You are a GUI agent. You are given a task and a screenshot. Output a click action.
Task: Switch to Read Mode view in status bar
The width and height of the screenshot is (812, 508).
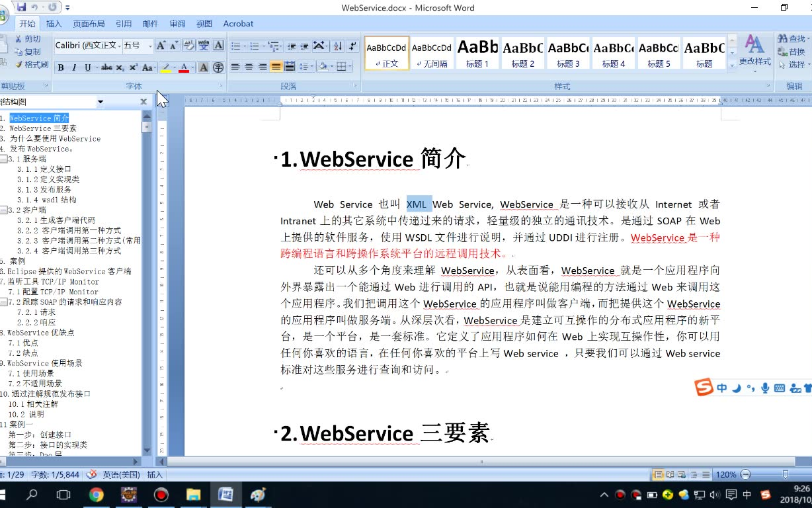tap(670, 475)
